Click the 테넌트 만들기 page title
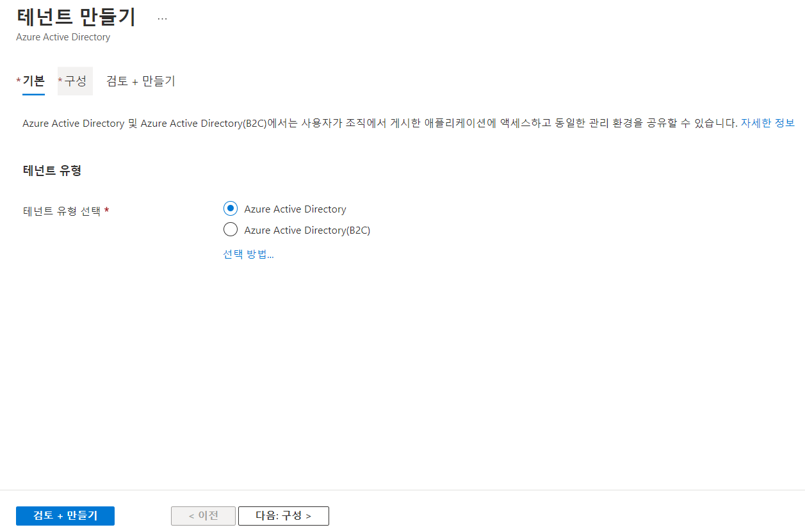805x532 pixels. coord(76,17)
